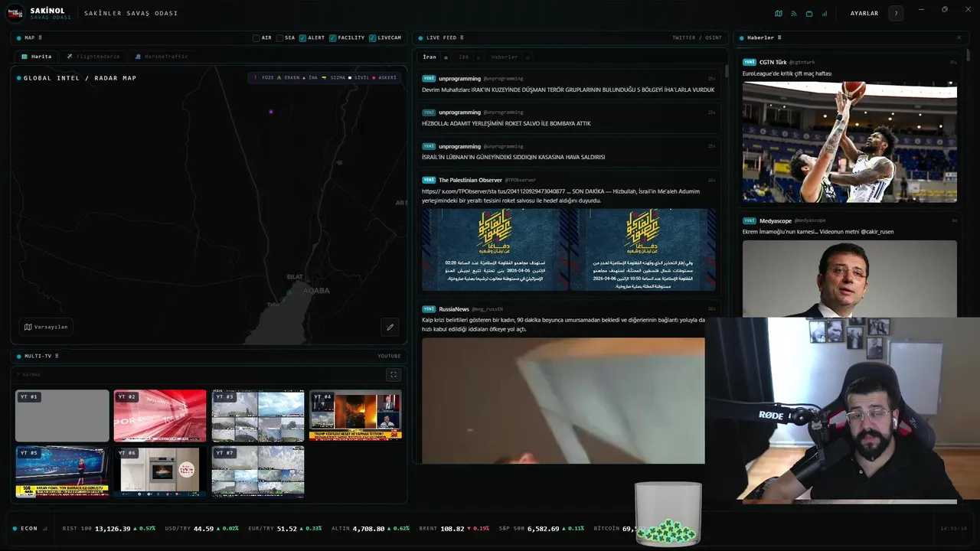Click the TV icon in the header

tap(809, 13)
